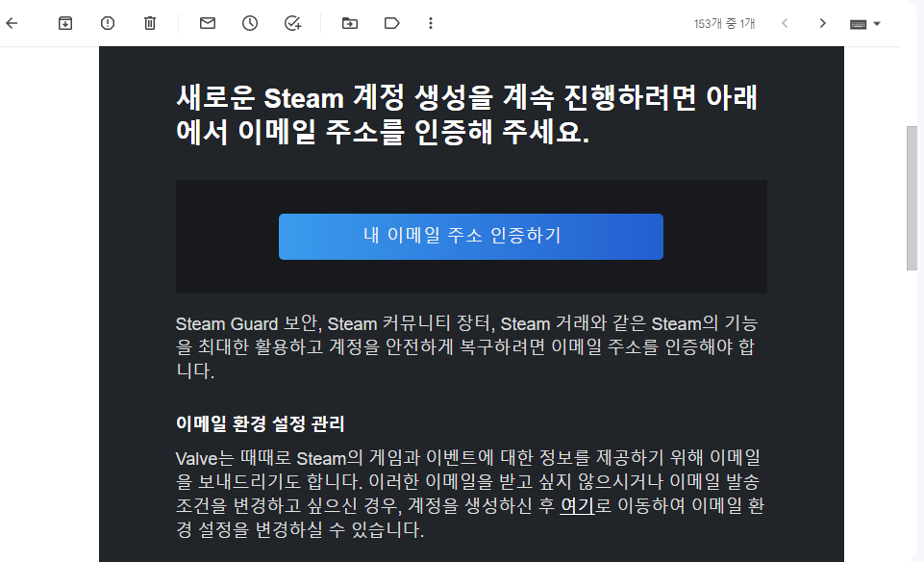924x562 pixels.
Task: Delete this email with trash icon
Action: tap(150, 23)
